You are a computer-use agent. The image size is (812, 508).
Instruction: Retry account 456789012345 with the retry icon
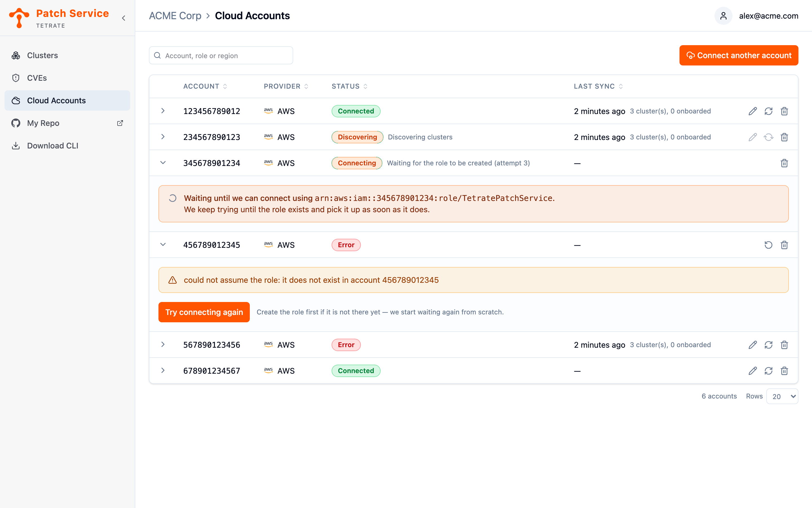[768, 245]
